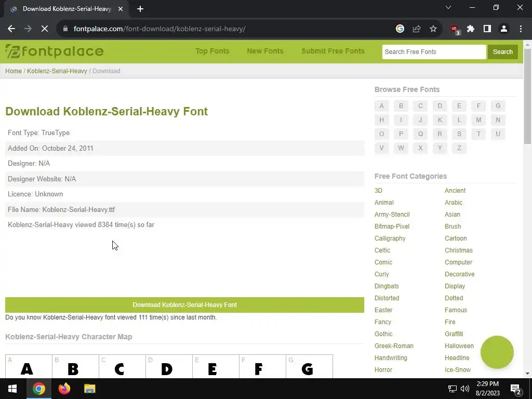Click the Chrome forward arrow
The image size is (532, 399).
pyautogui.click(x=28, y=29)
